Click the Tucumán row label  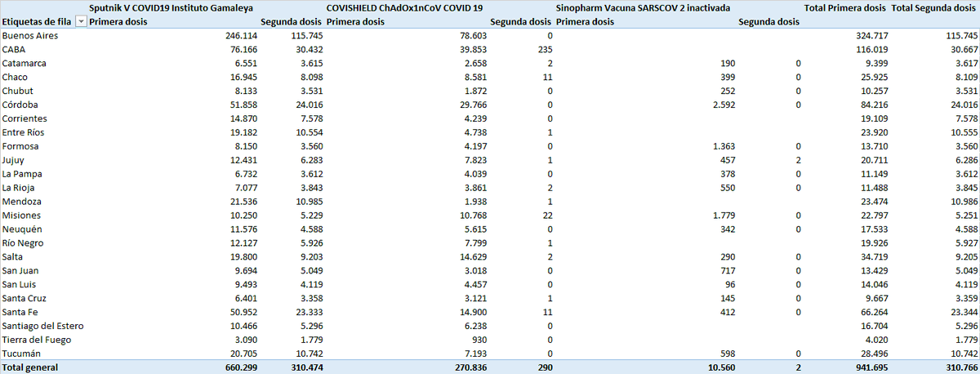(x=22, y=354)
